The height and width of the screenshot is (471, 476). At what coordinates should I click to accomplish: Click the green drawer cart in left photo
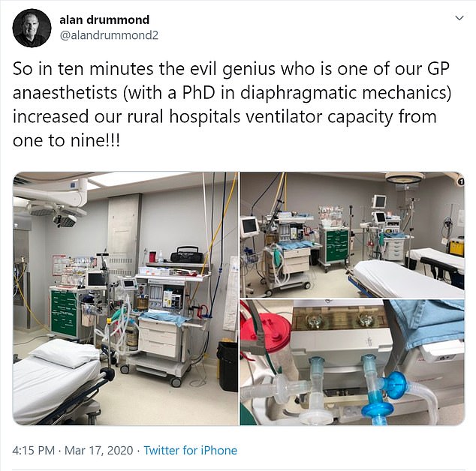pyautogui.click(x=65, y=313)
